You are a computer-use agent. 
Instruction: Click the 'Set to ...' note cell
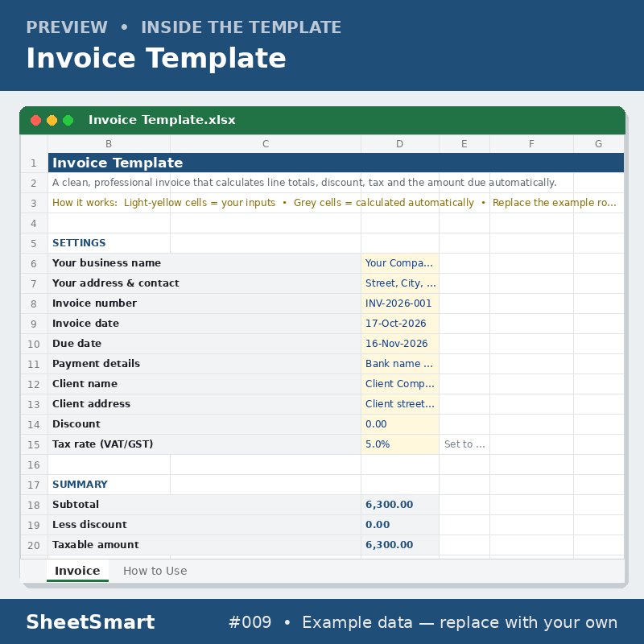(464, 444)
